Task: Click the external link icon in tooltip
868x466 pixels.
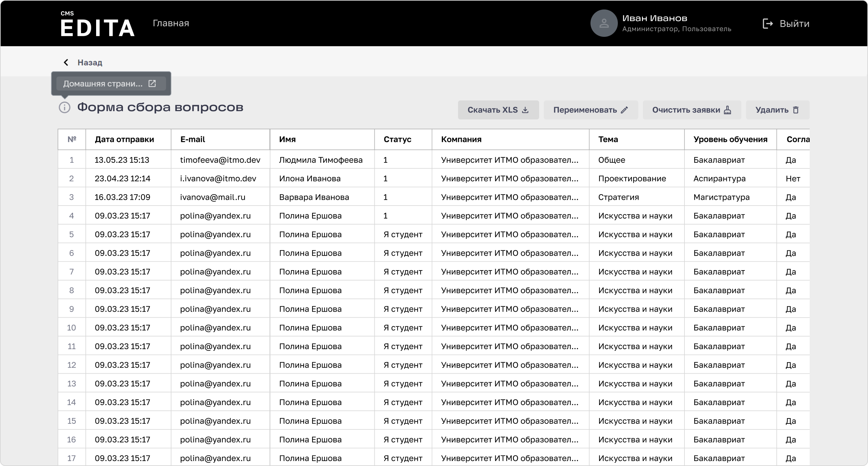Action: tap(152, 84)
